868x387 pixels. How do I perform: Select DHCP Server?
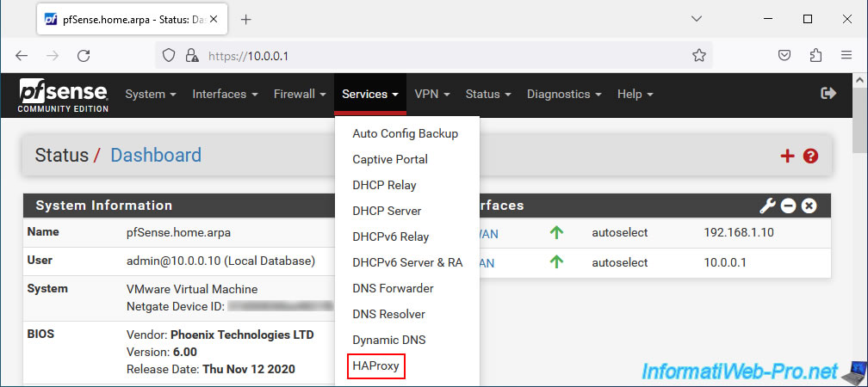(387, 212)
